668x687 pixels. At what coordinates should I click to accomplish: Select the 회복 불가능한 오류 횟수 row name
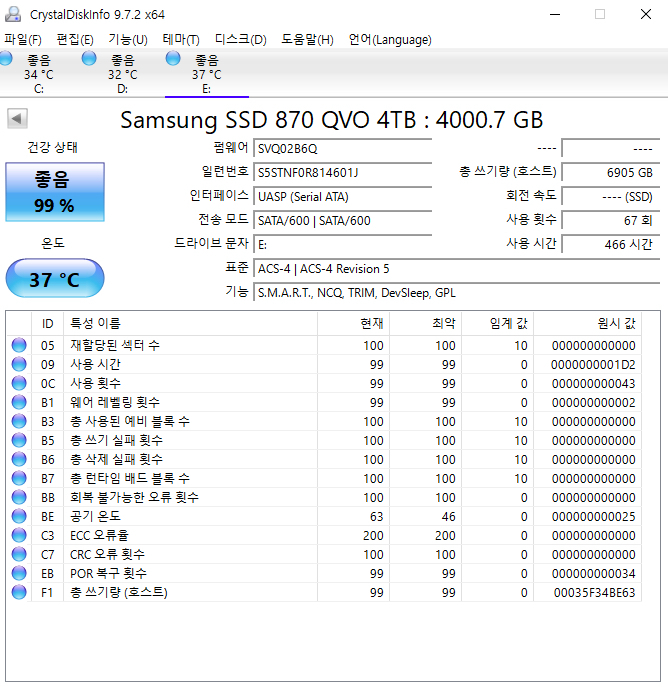134,497
